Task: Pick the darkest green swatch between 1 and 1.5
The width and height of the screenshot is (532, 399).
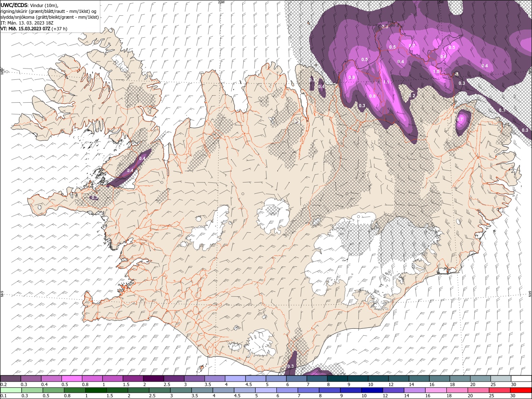Action: (96, 390)
